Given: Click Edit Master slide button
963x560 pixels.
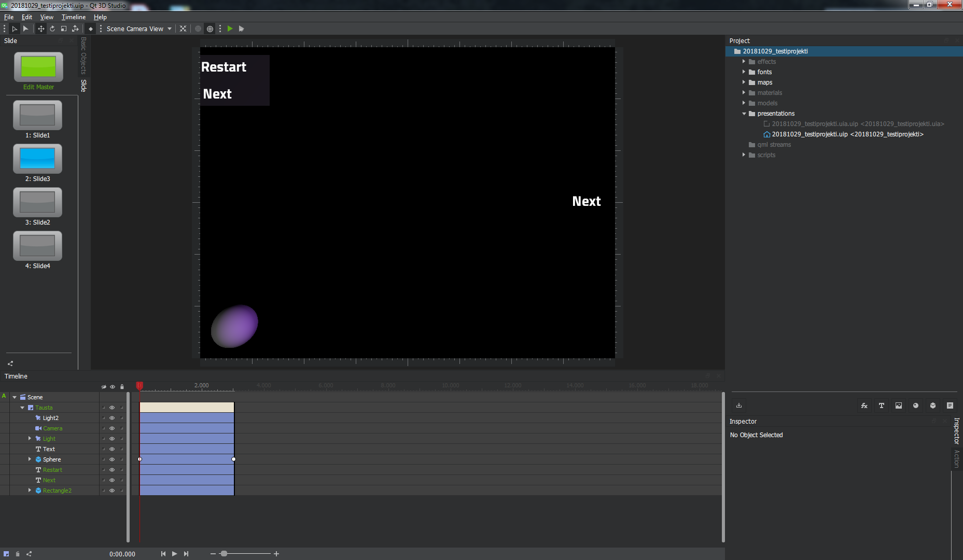Looking at the screenshot, I should pyautogui.click(x=38, y=67).
